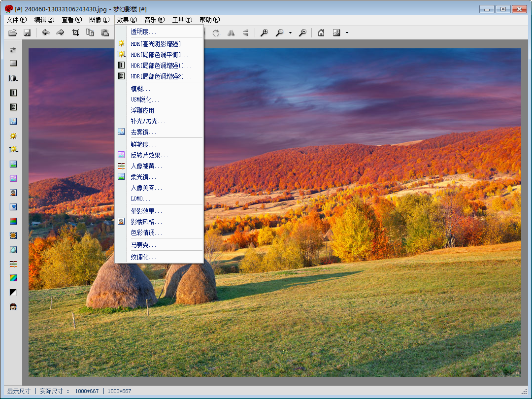The width and height of the screenshot is (532, 399).
Task: Open the 工具 (Tools) menu
Action: (x=182, y=20)
